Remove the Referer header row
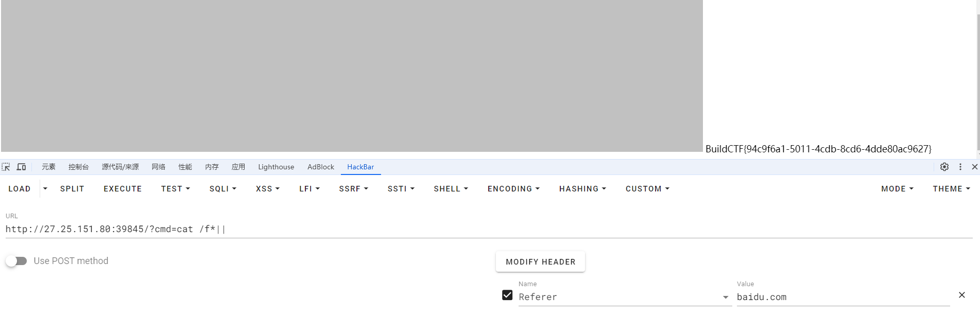The width and height of the screenshot is (980, 315). tap(961, 295)
